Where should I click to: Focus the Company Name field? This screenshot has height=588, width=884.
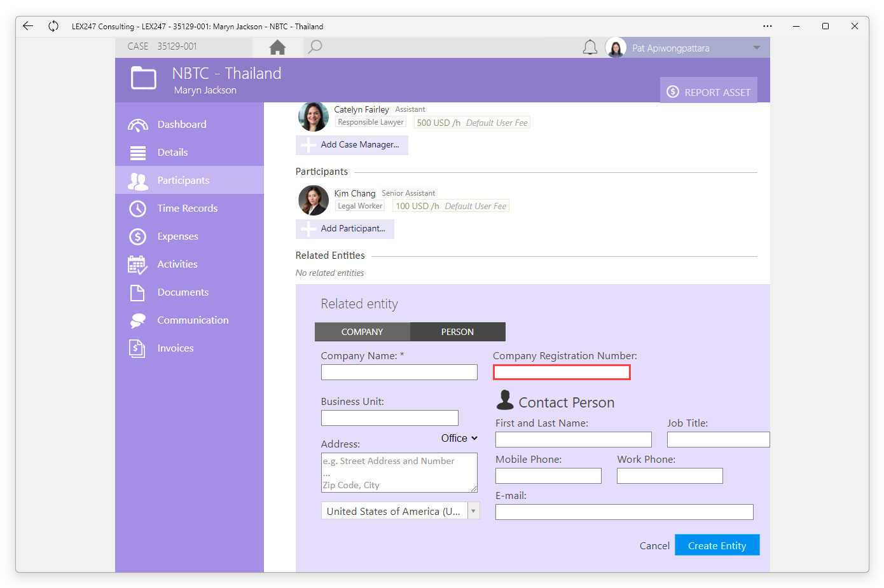coord(399,373)
